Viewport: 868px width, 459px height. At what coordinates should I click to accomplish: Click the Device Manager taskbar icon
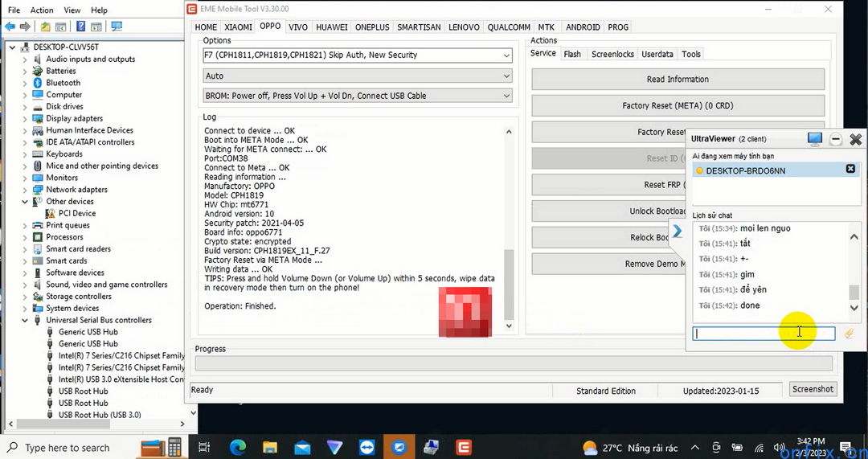tap(432, 448)
